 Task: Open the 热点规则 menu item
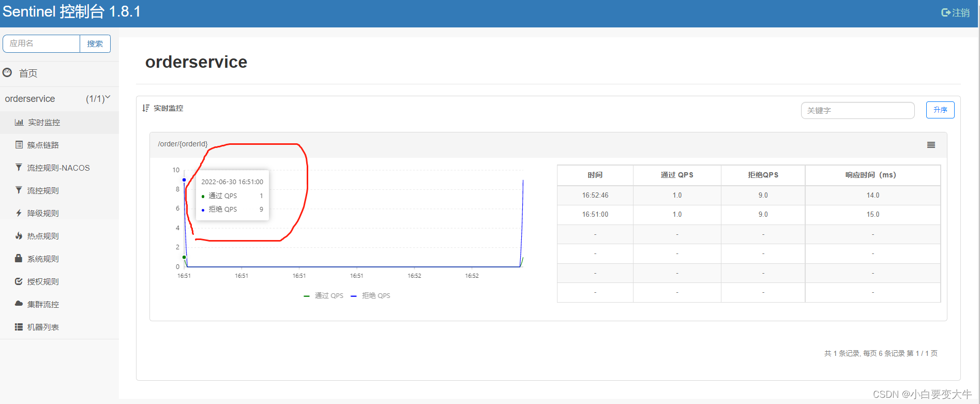(43, 236)
